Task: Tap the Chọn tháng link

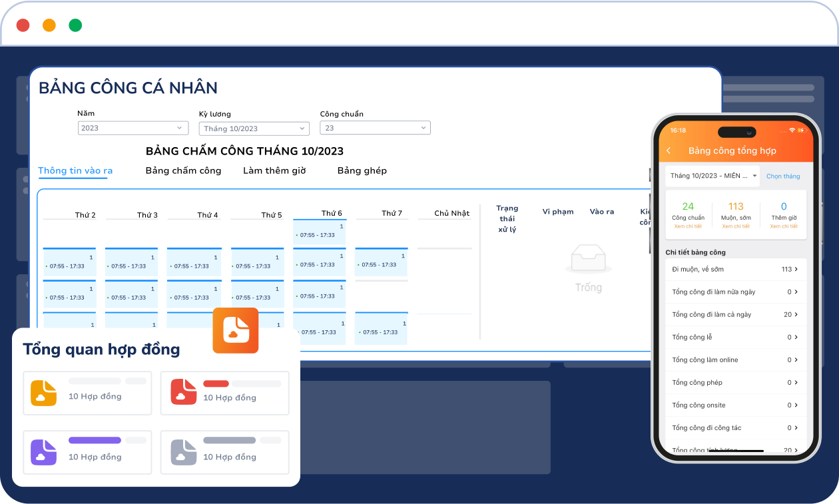Action: pyautogui.click(x=783, y=176)
